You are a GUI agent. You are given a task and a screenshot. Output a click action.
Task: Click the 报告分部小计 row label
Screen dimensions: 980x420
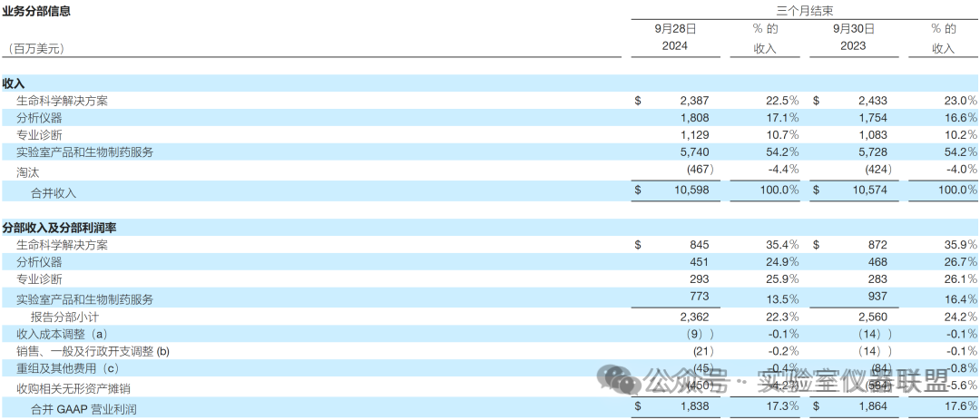click(x=67, y=317)
